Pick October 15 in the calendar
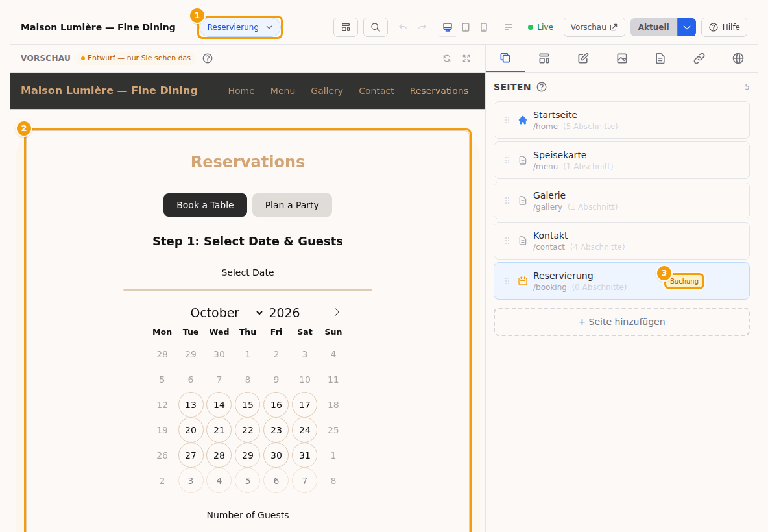This screenshot has width=768, height=532. [248, 405]
